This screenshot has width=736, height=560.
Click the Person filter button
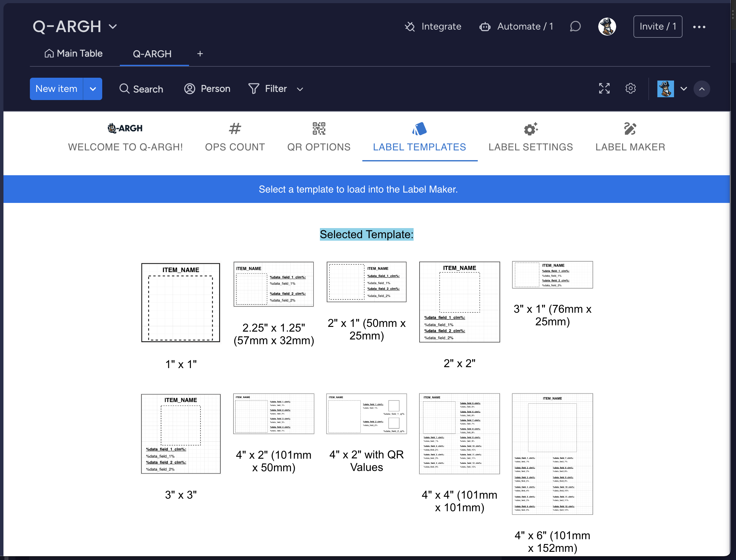[x=208, y=89]
